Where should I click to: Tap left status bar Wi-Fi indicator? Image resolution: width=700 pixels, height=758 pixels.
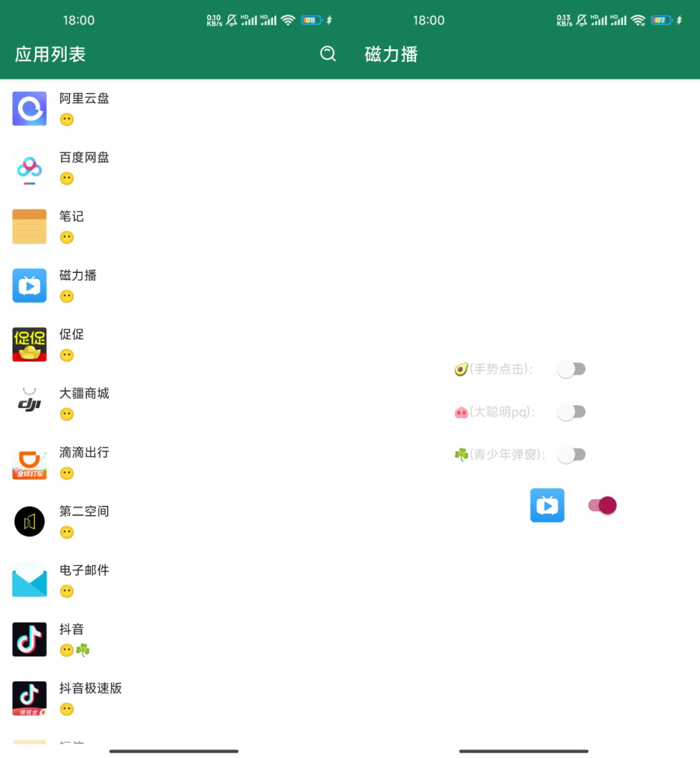click(288, 20)
